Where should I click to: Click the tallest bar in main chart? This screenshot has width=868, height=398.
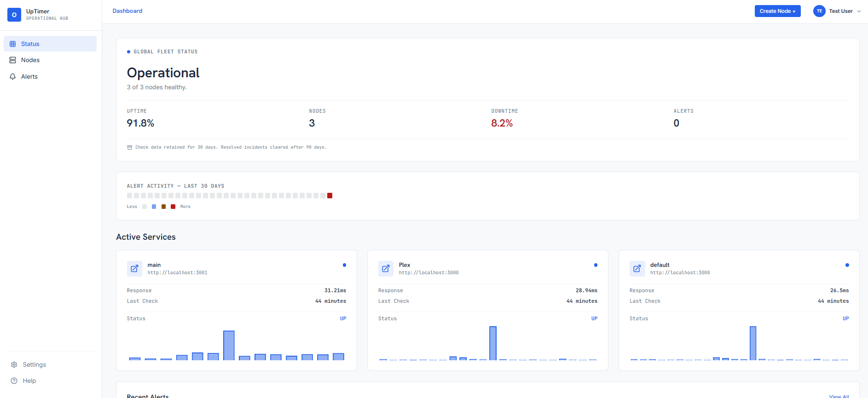tap(229, 345)
